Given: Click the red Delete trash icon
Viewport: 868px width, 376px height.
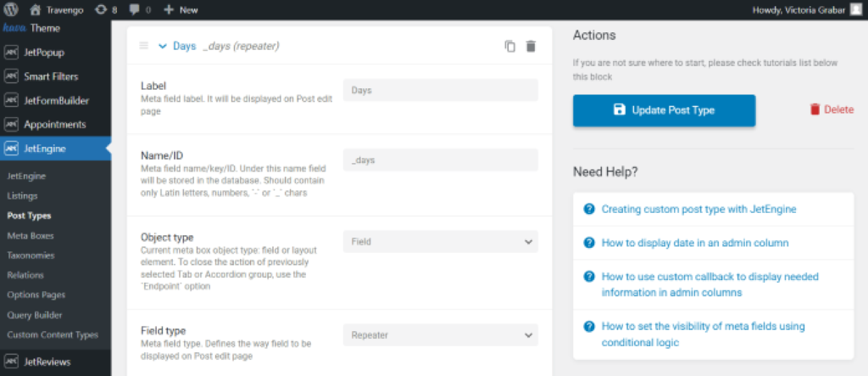Looking at the screenshot, I should [815, 109].
